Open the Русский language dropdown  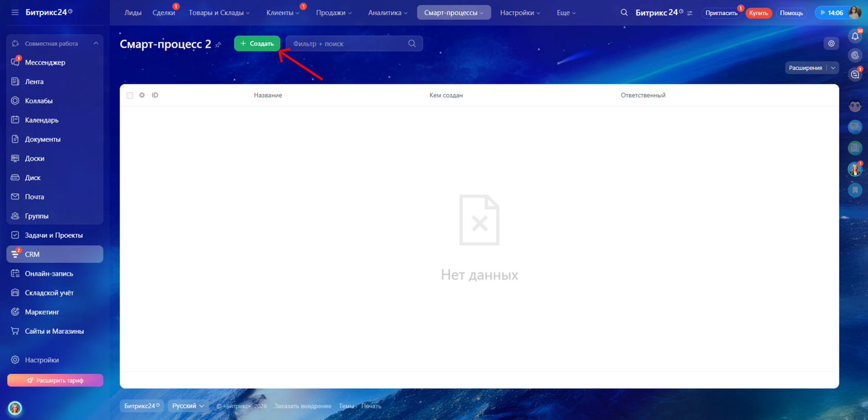pyautogui.click(x=188, y=406)
